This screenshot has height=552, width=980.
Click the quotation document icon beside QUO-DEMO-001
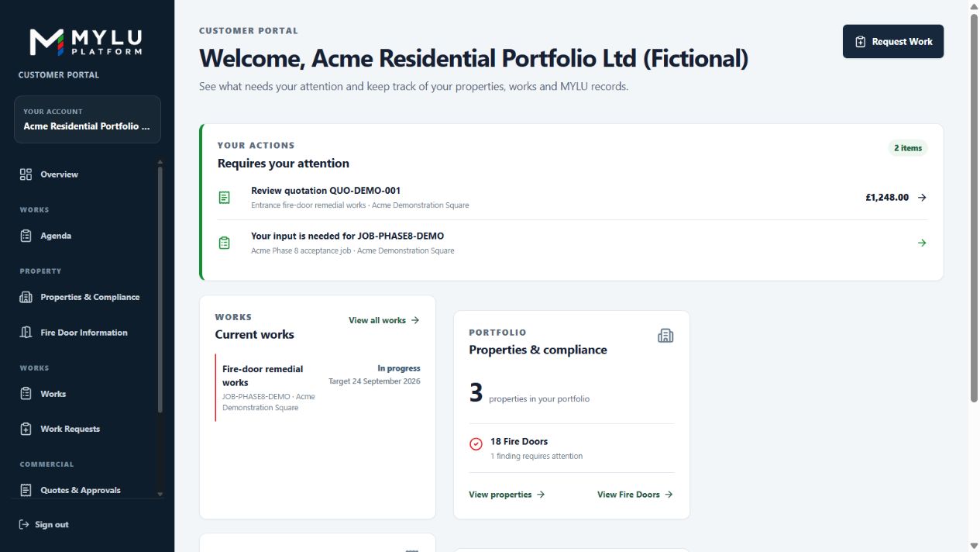[x=225, y=198]
